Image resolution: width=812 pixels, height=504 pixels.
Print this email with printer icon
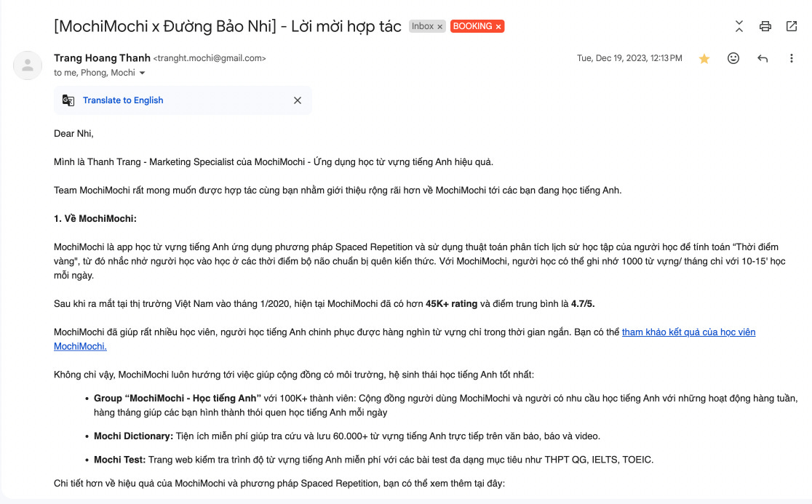[765, 26]
